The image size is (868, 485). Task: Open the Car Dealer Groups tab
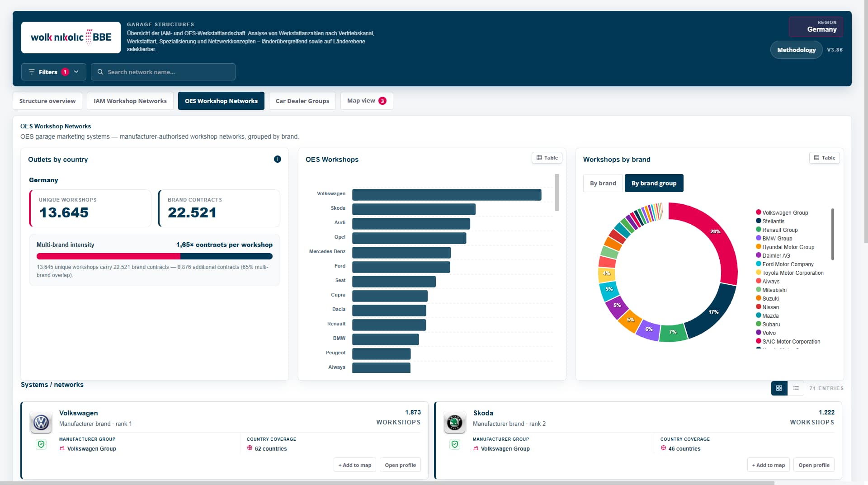tap(302, 101)
